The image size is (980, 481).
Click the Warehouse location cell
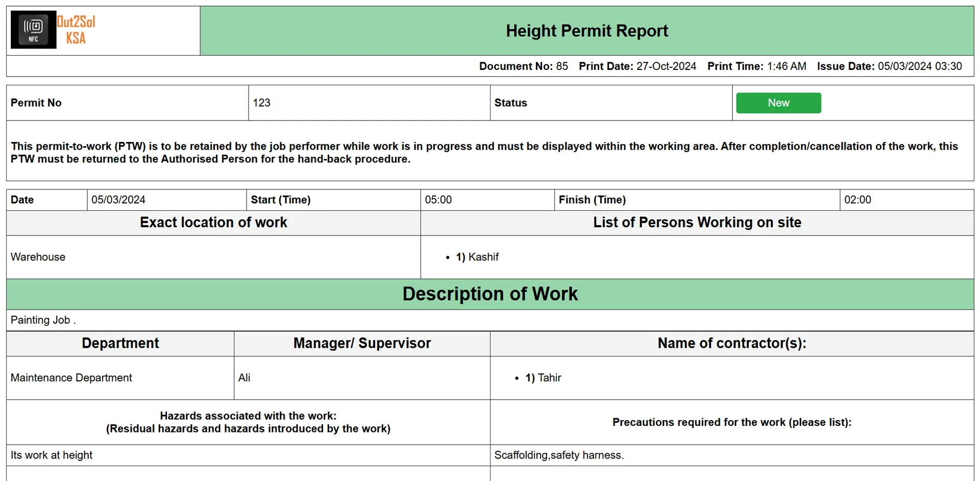tap(38, 257)
